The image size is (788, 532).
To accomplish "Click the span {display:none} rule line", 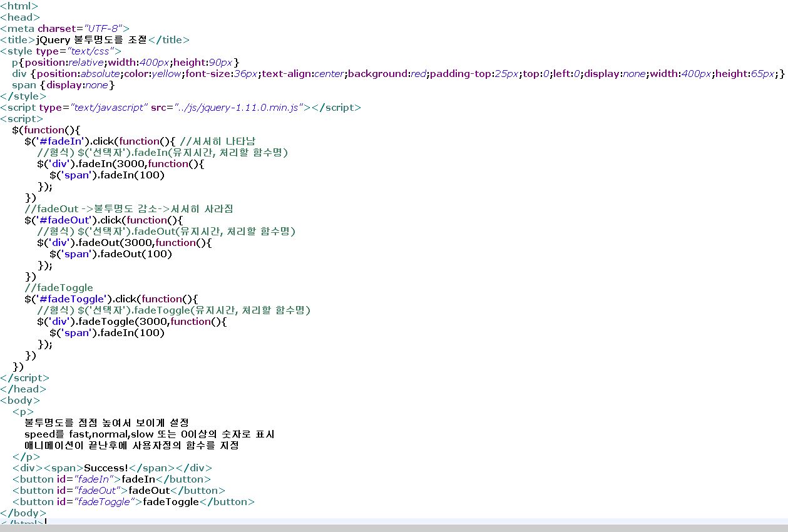I will [63, 84].
